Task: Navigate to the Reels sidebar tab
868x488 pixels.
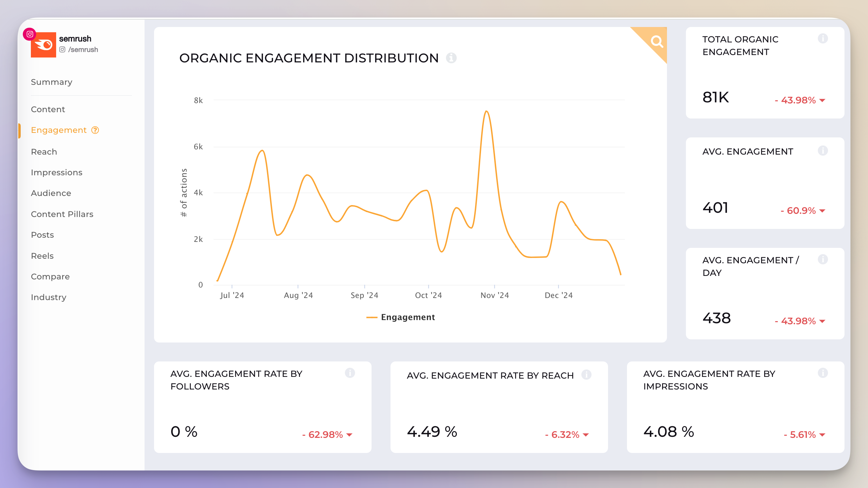Action: pos(42,256)
